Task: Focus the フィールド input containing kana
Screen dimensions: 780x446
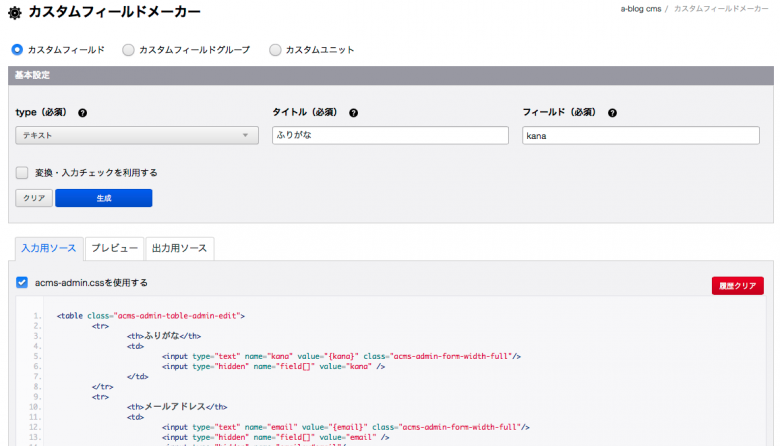Action: tap(640, 135)
